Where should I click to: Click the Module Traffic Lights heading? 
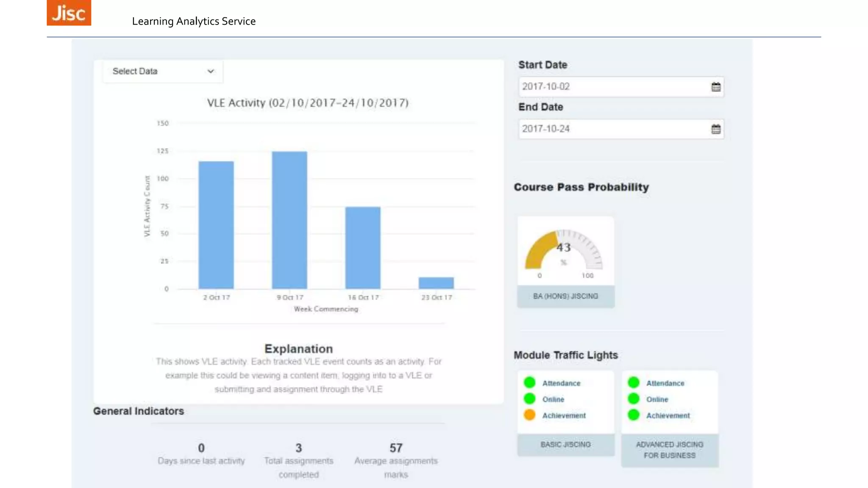(x=566, y=355)
